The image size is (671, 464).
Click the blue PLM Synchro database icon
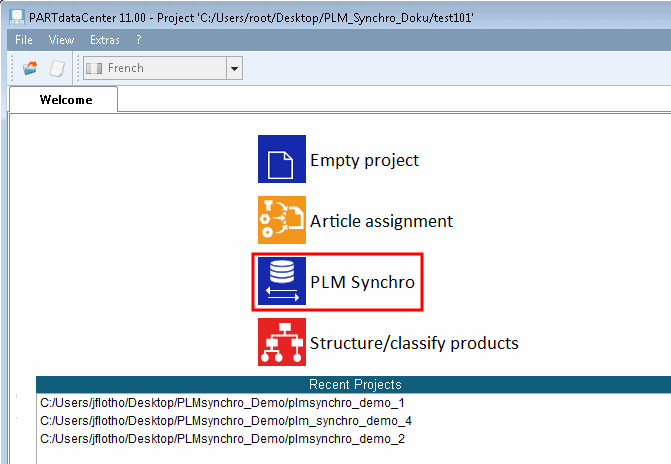pos(282,282)
